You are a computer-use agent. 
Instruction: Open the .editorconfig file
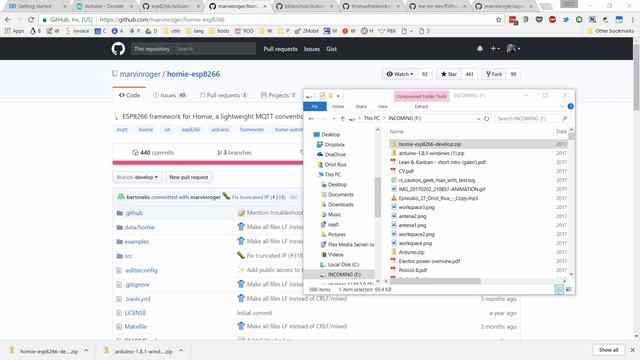pos(141,270)
